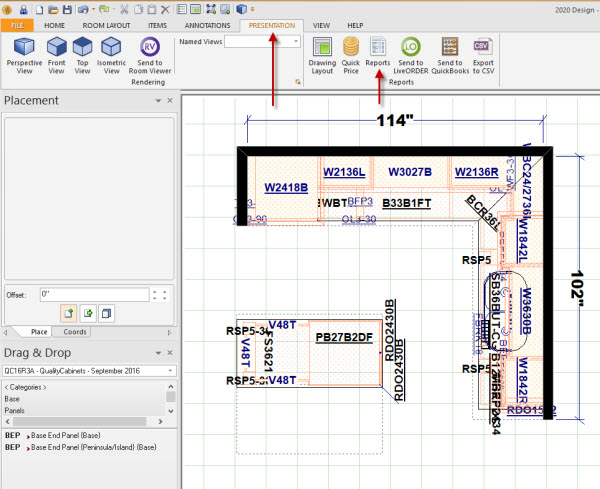Switch to the Coords tab
Screen dimensions: 600x489
click(75, 332)
